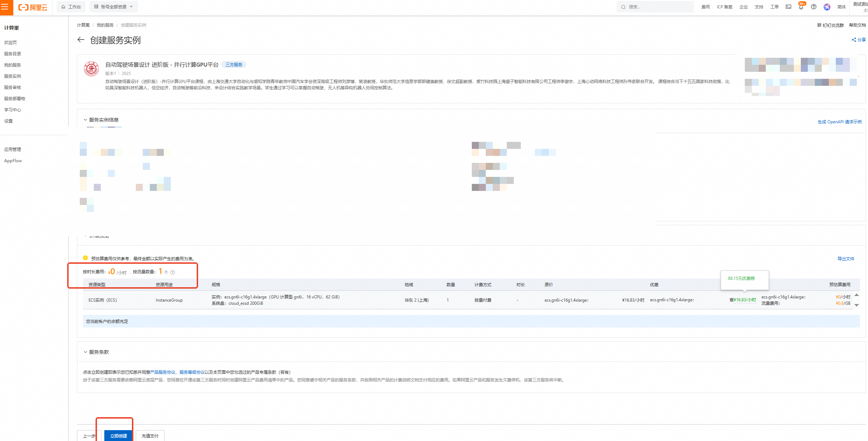Screen dimensions: 868x441
Task: Open the colorful AI assistant icon
Action: (827, 7)
